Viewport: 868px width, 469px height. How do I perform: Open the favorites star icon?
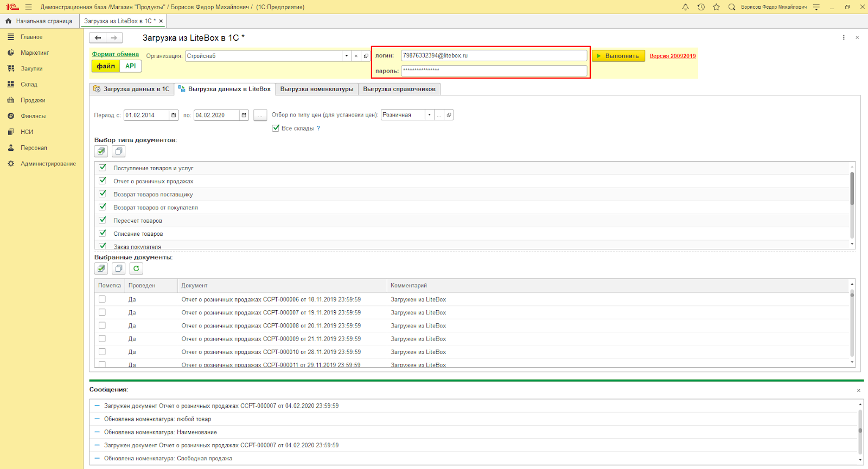point(716,7)
